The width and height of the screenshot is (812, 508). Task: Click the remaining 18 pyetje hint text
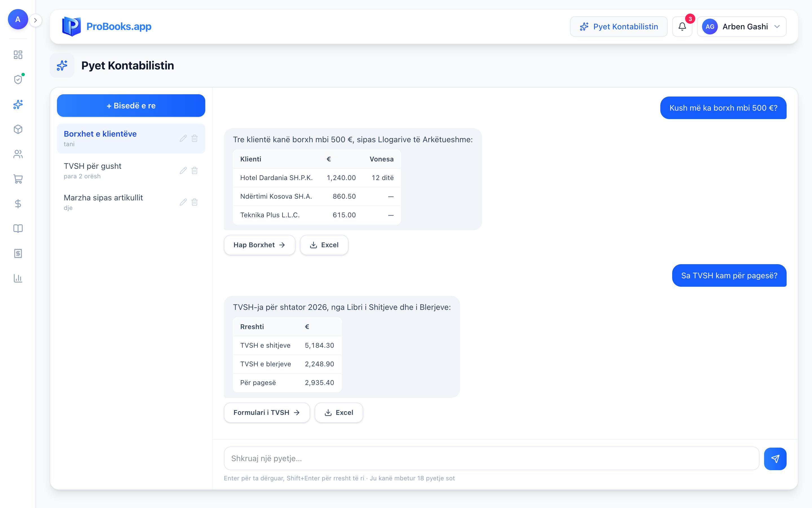412,478
